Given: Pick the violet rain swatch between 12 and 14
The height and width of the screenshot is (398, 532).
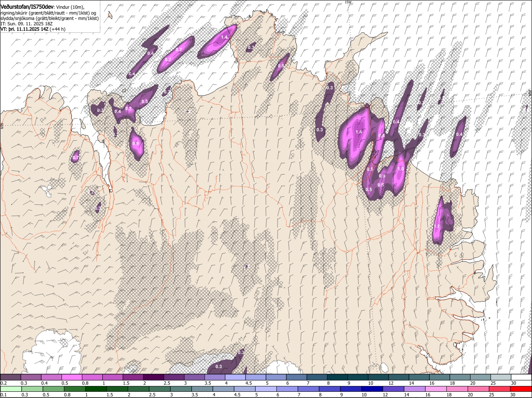Looking at the screenshot, I should point(393,389).
